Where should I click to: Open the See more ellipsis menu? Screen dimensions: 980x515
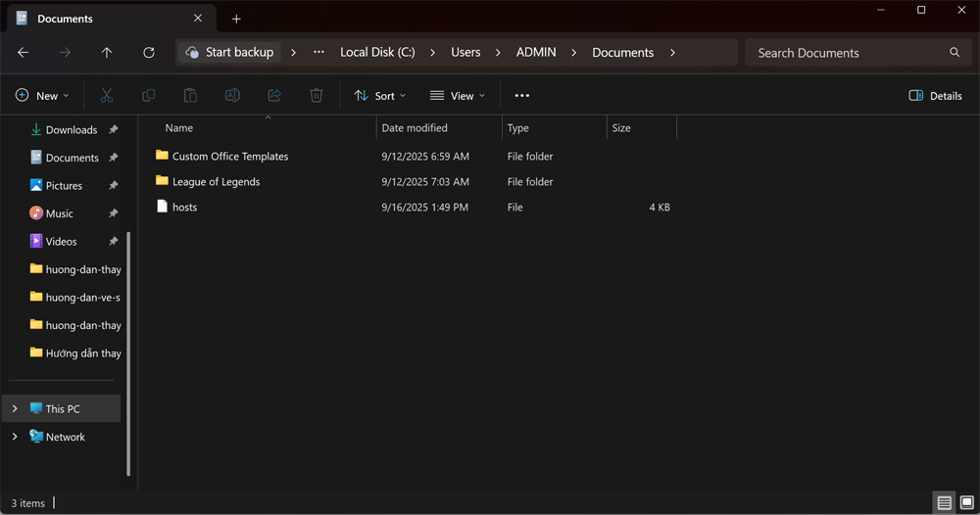click(521, 95)
